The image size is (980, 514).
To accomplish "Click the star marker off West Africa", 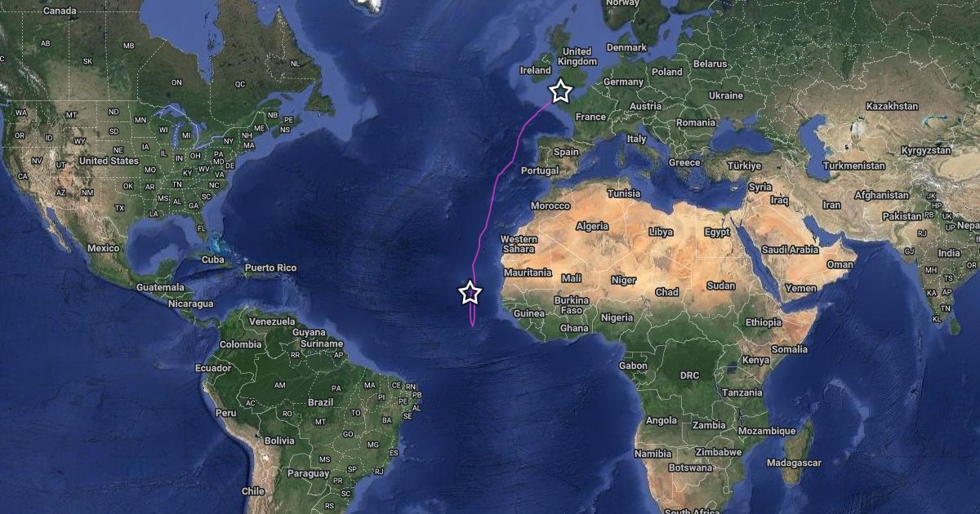I will click(470, 292).
